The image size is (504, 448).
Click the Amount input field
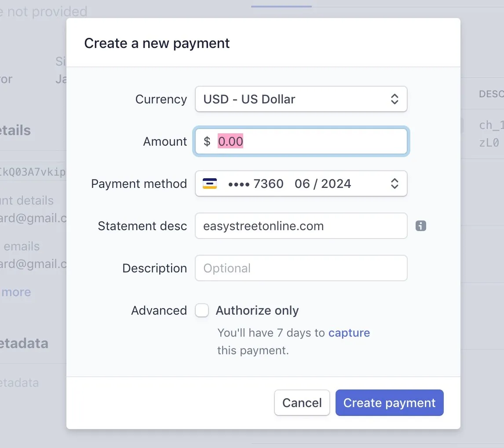(308, 142)
